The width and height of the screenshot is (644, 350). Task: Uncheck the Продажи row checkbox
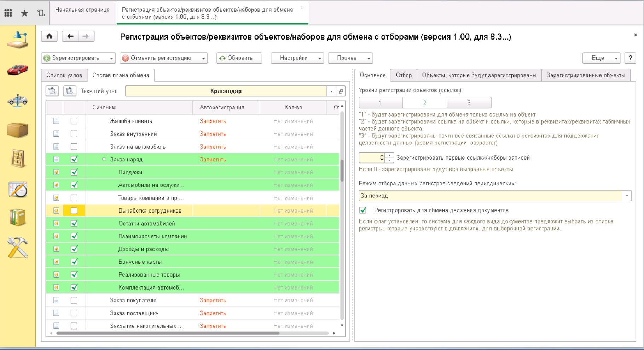[x=74, y=172]
